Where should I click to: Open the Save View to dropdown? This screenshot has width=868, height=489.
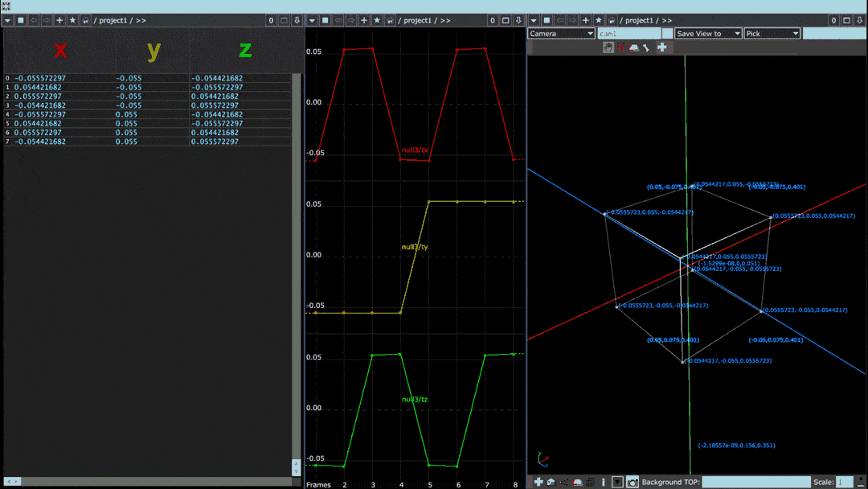pyautogui.click(x=708, y=34)
